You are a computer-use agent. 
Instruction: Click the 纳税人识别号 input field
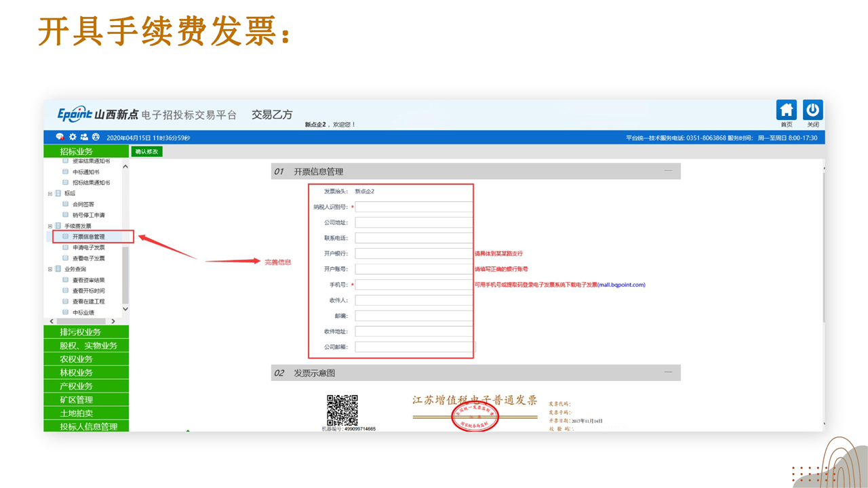(x=414, y=207)
